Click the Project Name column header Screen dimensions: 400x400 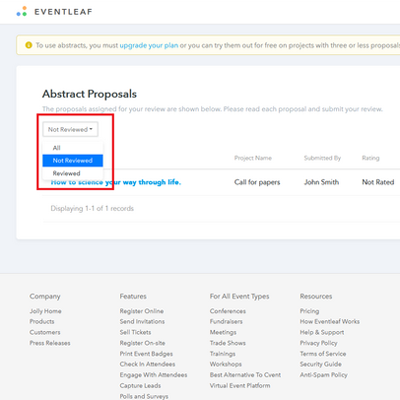pyautogui.click(x=253, y=158)
